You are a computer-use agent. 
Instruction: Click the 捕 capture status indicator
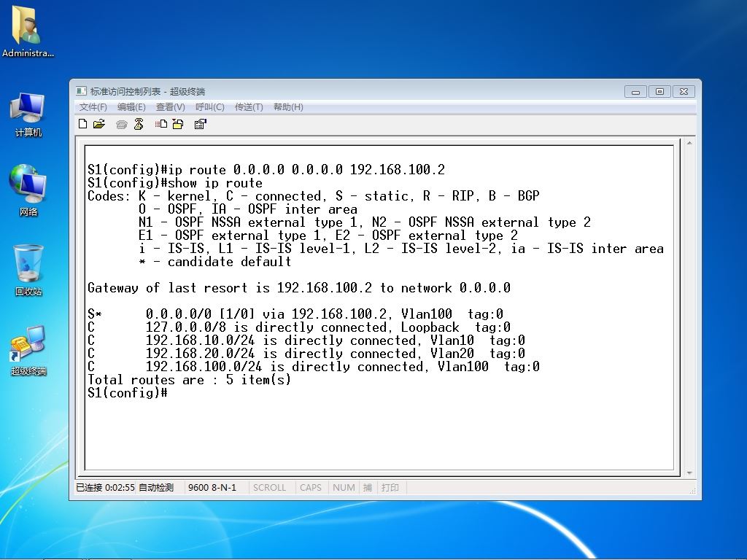click(x=368, y=488)
